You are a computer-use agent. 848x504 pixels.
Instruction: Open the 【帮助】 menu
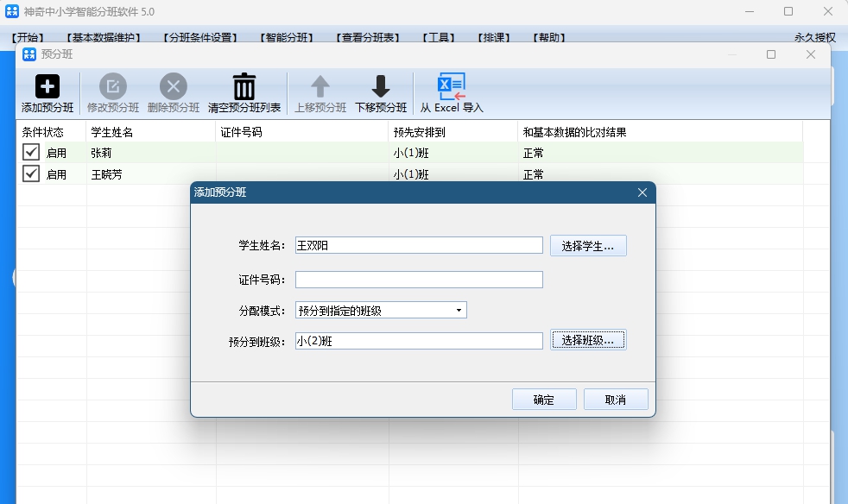[546, 37]
